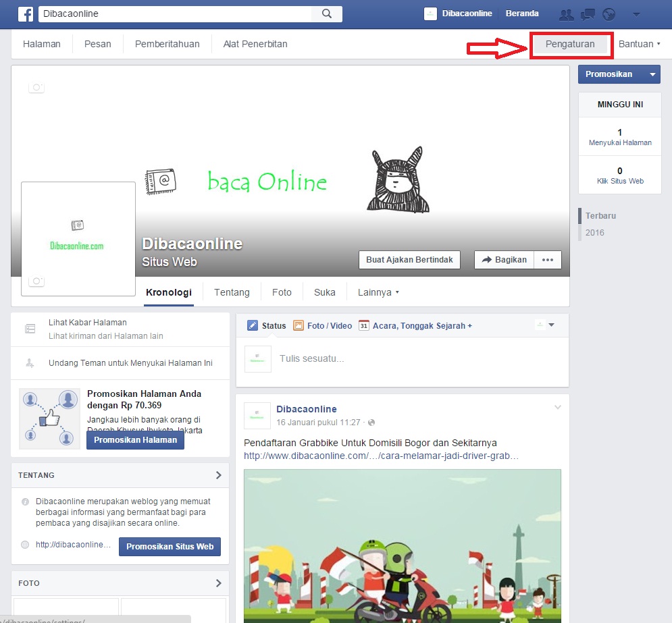Click the Facebook logo icon
This screenshot has height=623, width=672.
tap(26, 13)
